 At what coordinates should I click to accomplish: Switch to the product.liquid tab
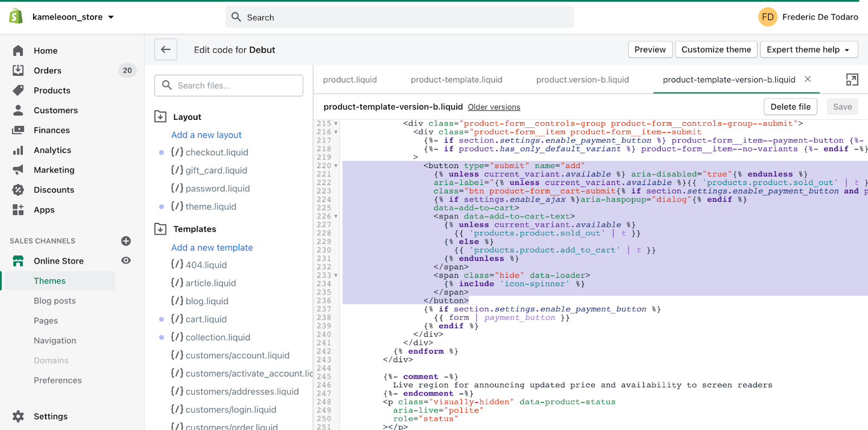click(350, 80)
